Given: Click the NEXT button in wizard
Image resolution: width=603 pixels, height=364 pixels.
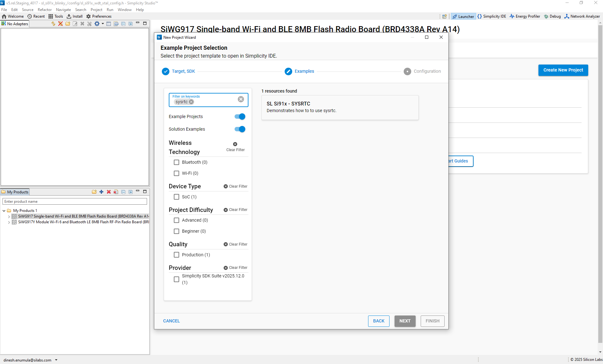Looking at the screenshot, I should point(405,321).
